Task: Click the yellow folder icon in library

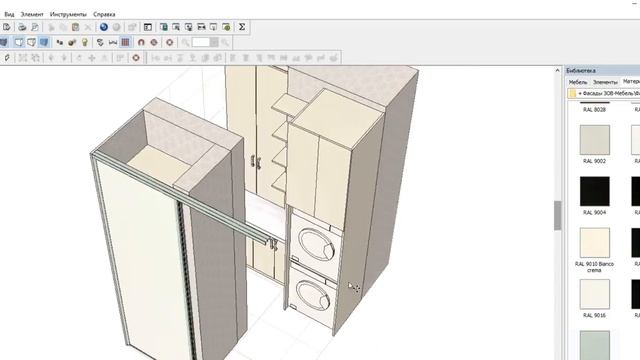Action: tap(573, 93)
